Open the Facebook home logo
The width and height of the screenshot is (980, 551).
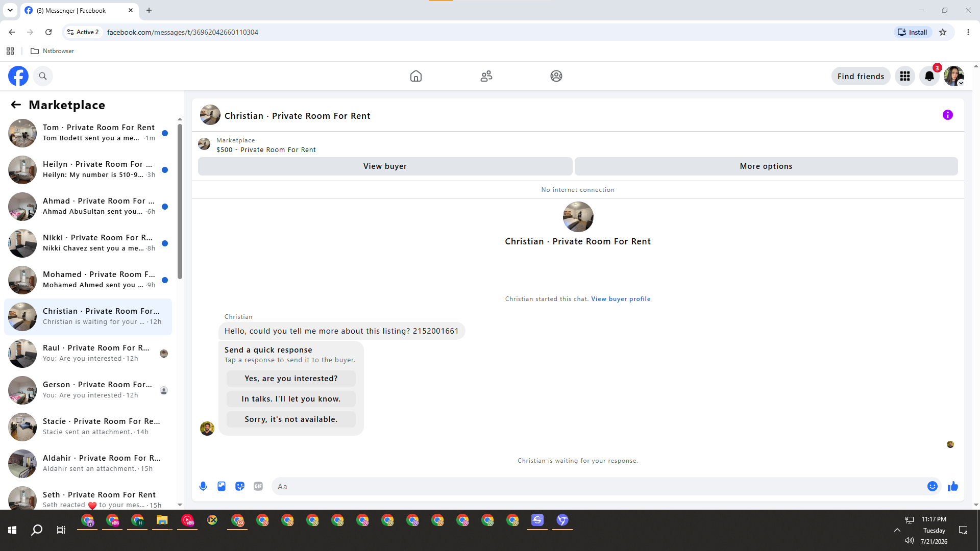point(18,76)
